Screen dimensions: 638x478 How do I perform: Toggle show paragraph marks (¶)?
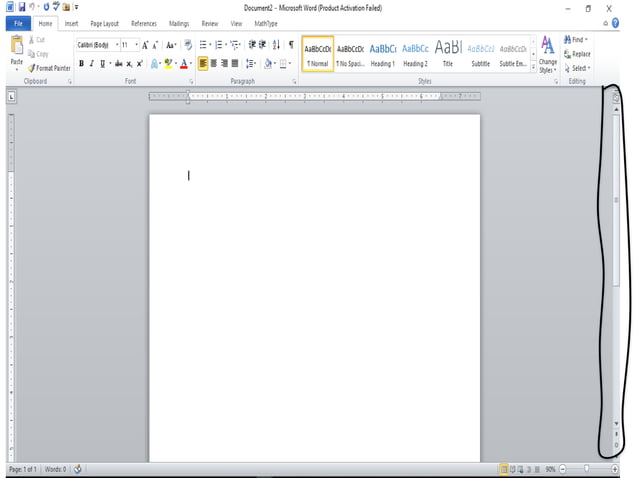(290, 45)
